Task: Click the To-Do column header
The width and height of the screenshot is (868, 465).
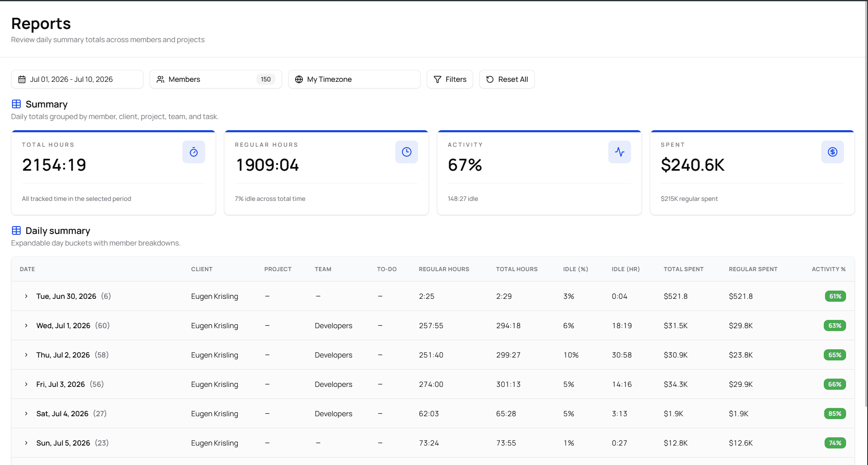Action: 387,269
